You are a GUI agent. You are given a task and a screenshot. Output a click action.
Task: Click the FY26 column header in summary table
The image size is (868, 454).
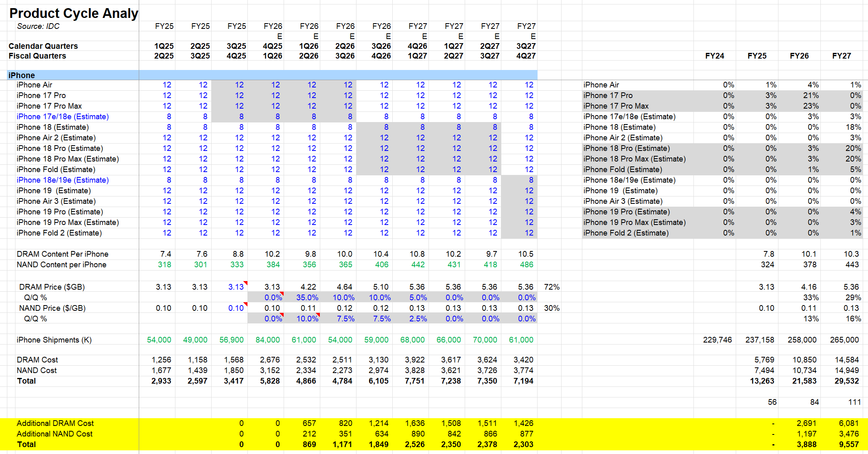799,56
